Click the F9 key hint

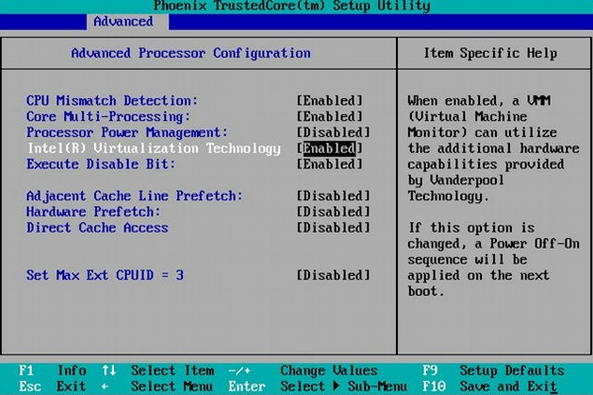(x=430, y=370)
